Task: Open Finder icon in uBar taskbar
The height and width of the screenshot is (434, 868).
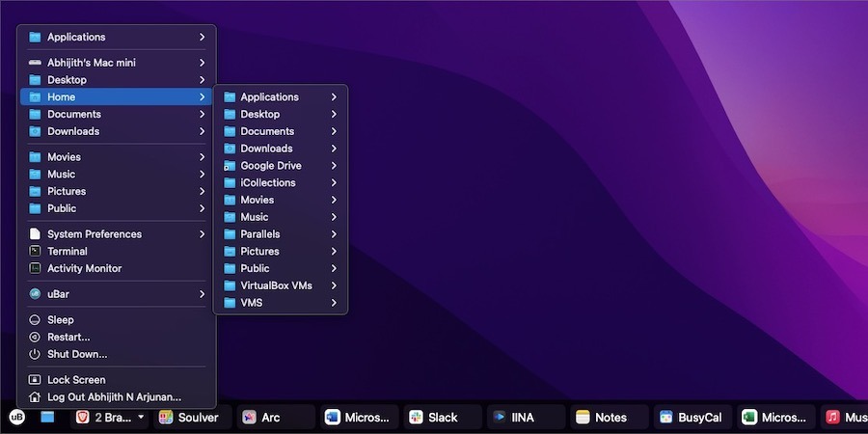Action: pos(47,417)
